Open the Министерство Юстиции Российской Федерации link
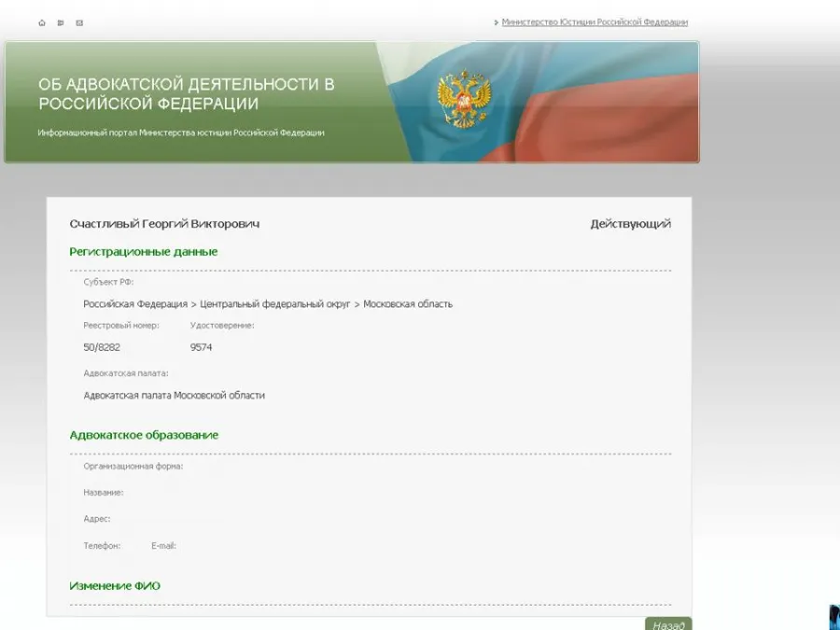840x630 pixels. pyautogui.click(x=595, y=22)
